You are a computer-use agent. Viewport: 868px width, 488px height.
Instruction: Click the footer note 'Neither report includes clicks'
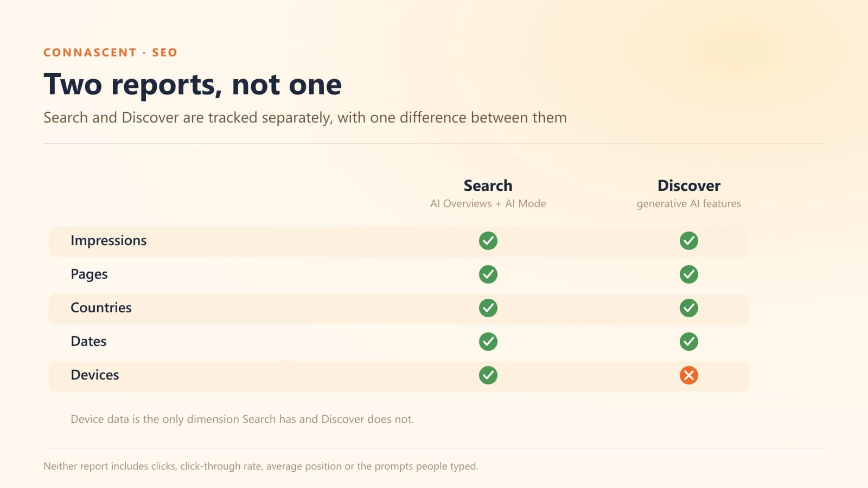(x=261, y=466)
